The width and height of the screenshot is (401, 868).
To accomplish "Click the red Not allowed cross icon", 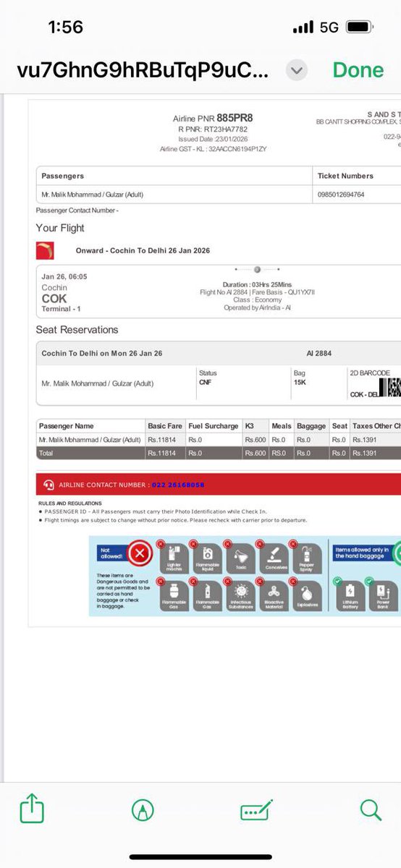I will pyautogui.click(x=139, y=555).
